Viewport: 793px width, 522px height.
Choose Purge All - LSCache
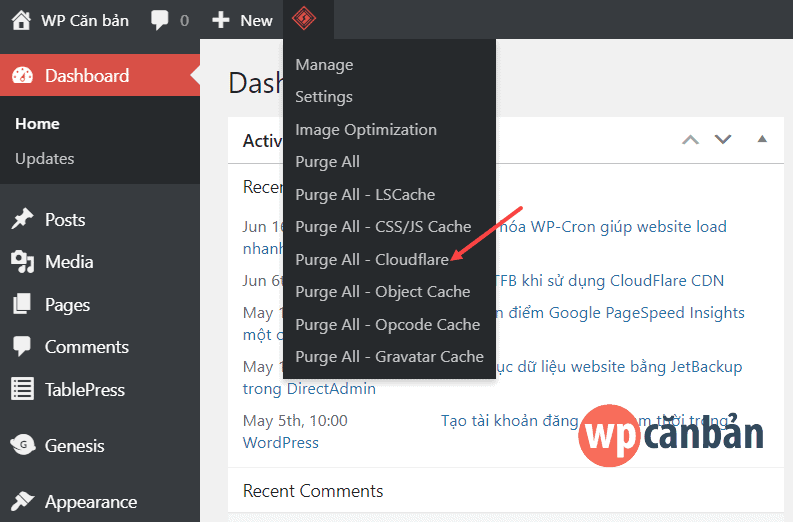tap(365, 195)
